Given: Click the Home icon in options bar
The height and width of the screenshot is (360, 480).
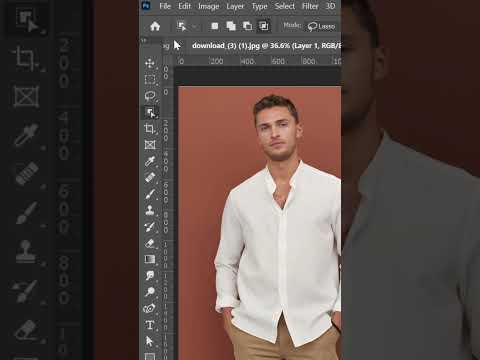Looking at the screenshot, I should click(155, 26).
